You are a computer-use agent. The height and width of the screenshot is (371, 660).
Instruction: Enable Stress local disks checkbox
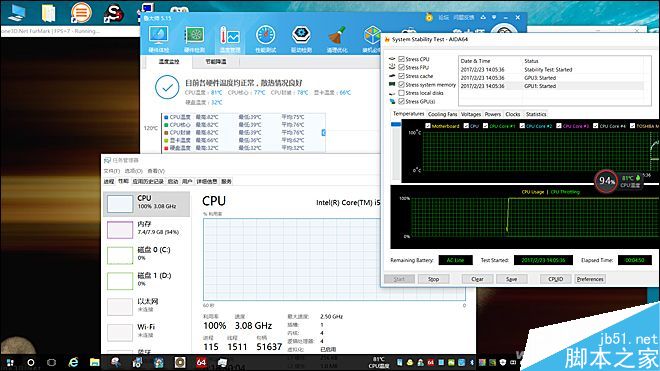[402, 93]
